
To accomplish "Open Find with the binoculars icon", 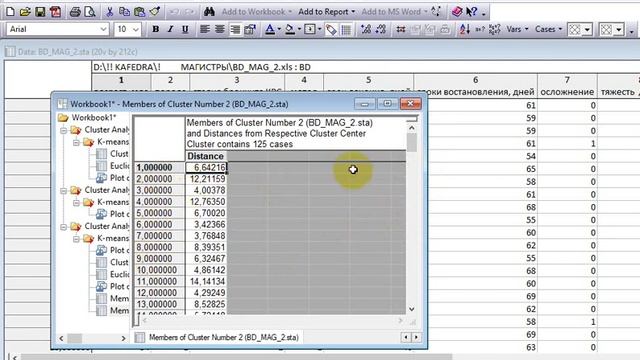I will (209, 12).
